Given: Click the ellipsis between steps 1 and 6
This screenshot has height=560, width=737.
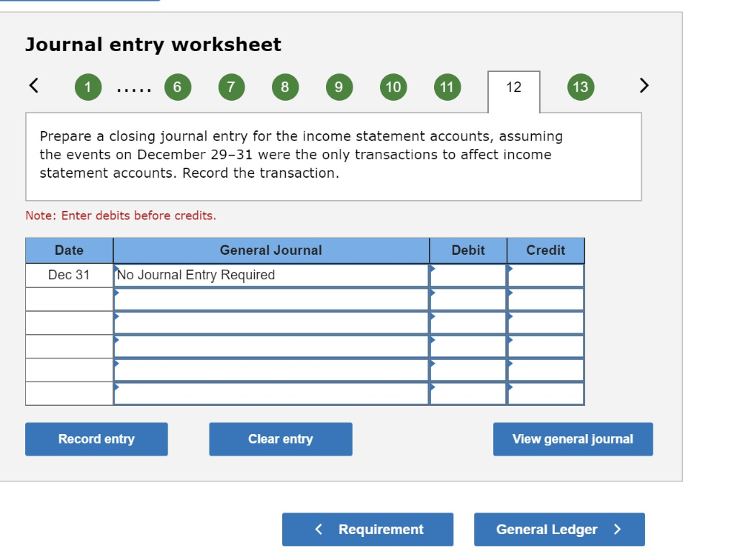Looking at the screenshot, I should tap(134, 89).
